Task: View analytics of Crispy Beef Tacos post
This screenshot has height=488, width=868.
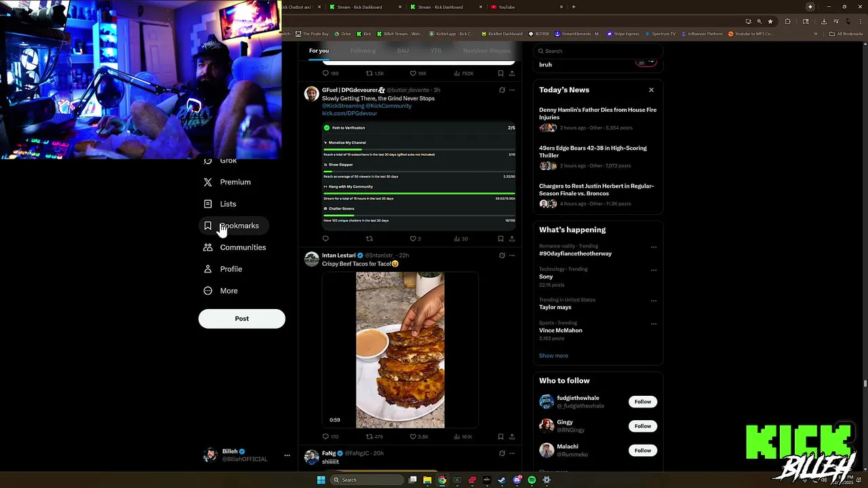Action: (x=463, y=436)
